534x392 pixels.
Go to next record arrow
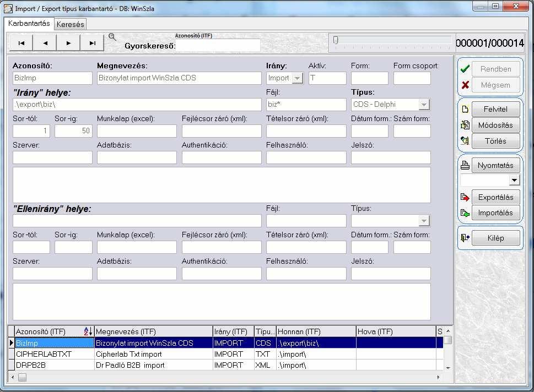(x=68, y=43)
